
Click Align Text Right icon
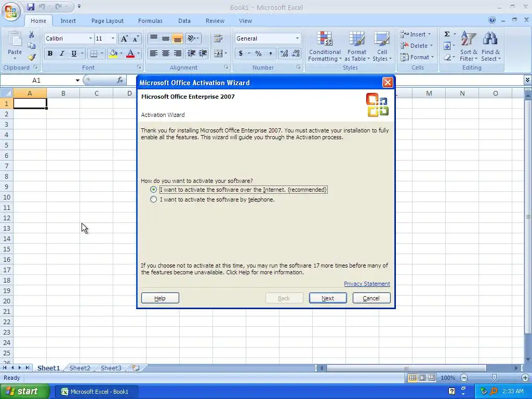178,54
